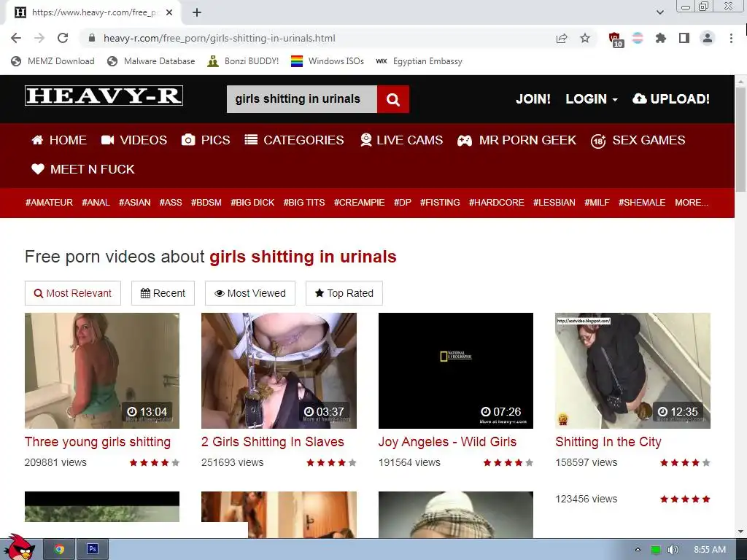Click the volume speaker tray icon

pos(673,550)
